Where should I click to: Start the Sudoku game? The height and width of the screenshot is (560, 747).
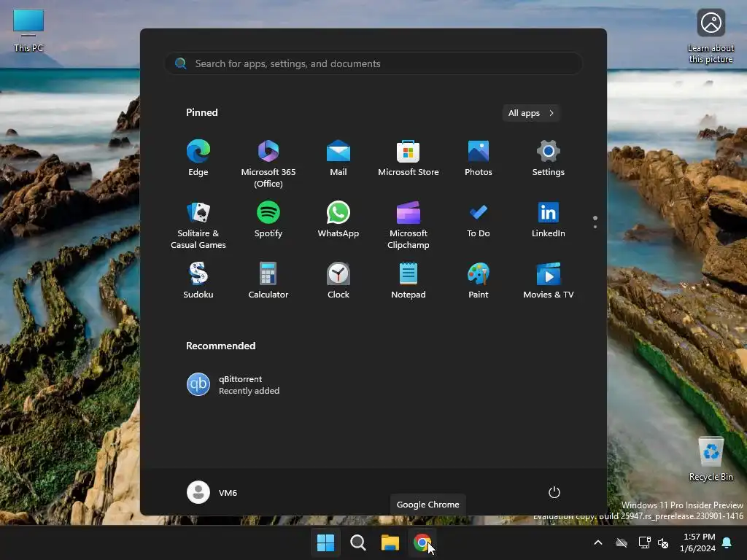coord(198,281)
